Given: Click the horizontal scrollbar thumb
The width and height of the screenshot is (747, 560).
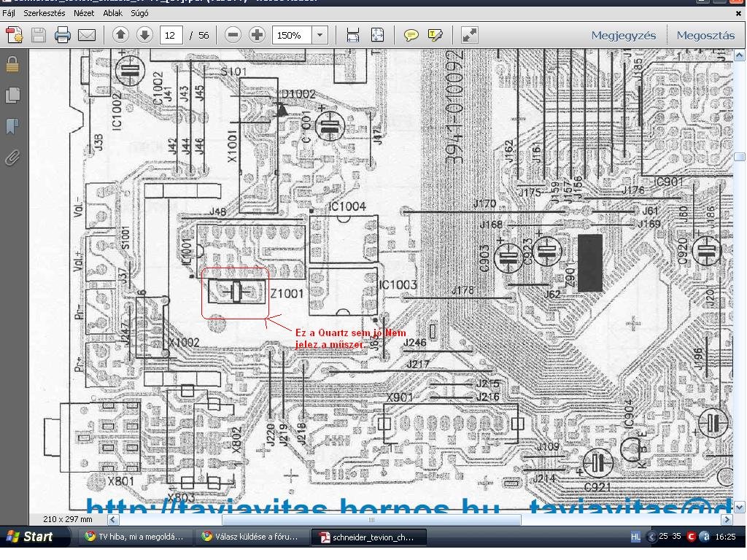Looking at the screenshot, I should tap(371, 519).
